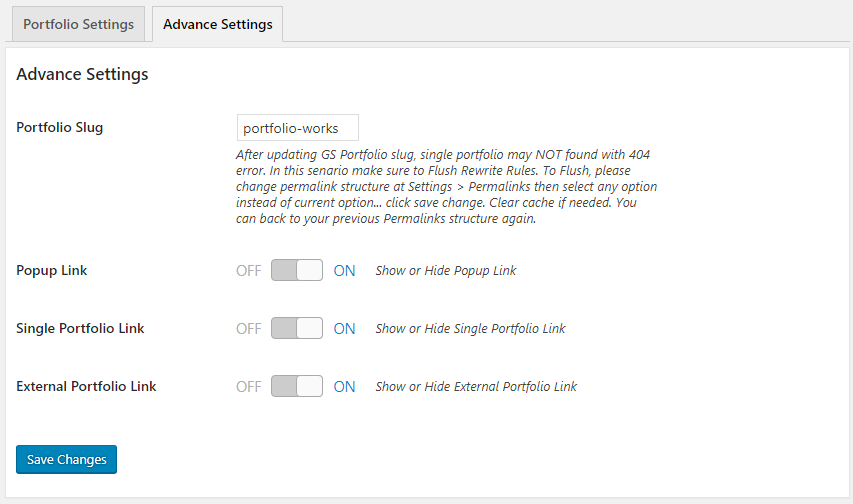
Task: Click the Single Portfolio Link setting label
Action: click(80, 328)
